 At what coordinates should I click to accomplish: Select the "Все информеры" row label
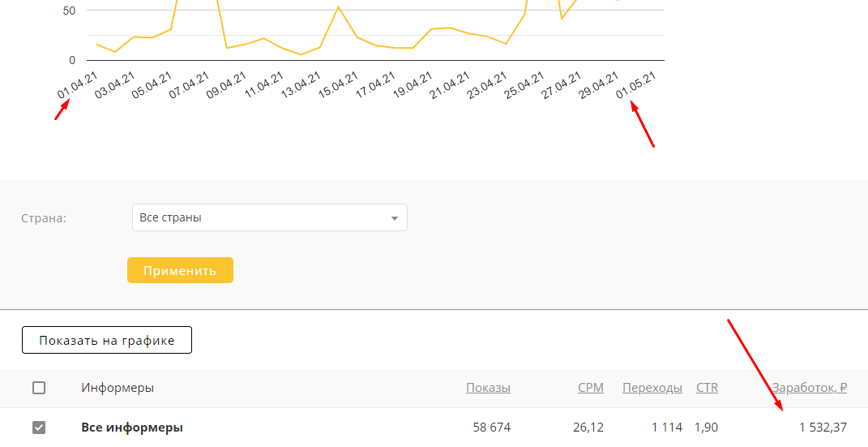pos(132,428)
